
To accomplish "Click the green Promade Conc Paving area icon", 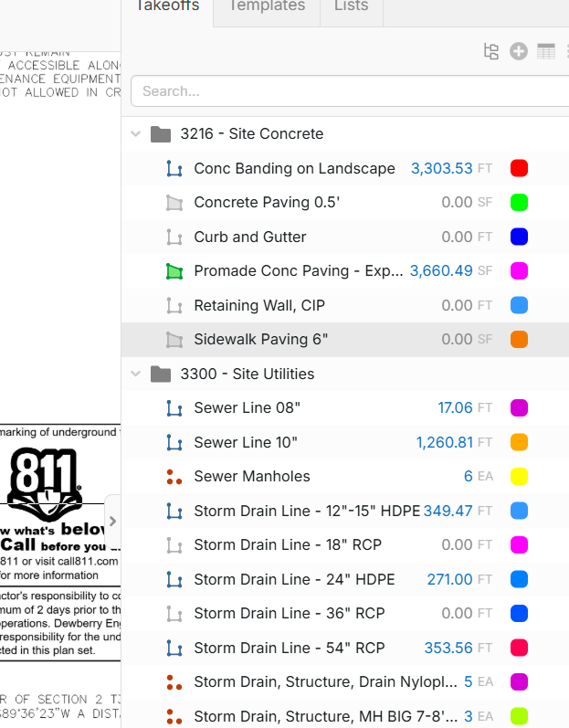I will coord(174,271).
